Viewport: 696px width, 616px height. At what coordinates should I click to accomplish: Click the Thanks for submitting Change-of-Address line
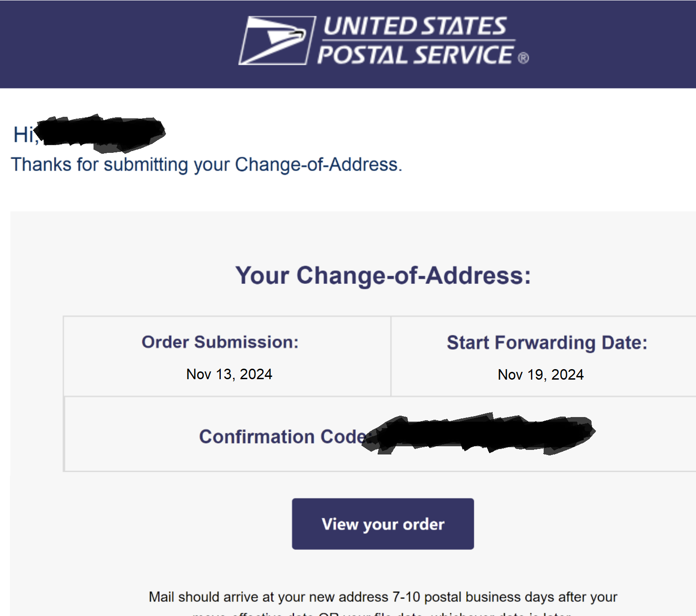[x=207, y=165]
